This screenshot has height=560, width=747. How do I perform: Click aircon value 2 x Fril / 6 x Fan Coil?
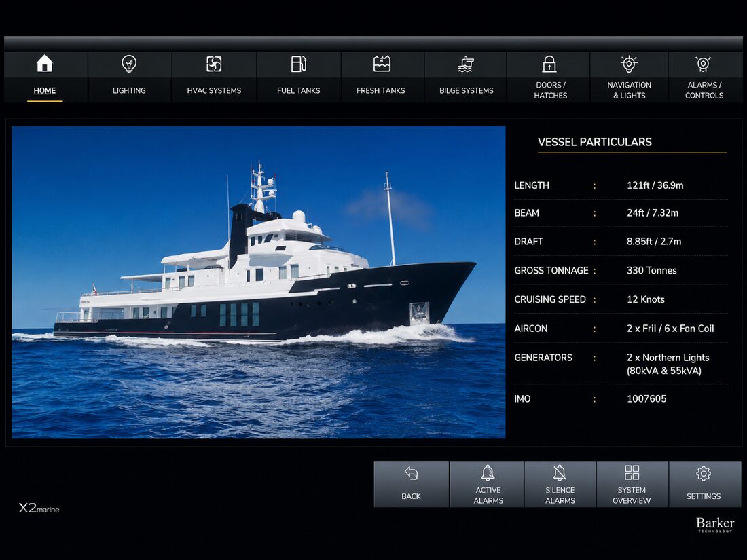pyautogui.click(x=670, y=329)
